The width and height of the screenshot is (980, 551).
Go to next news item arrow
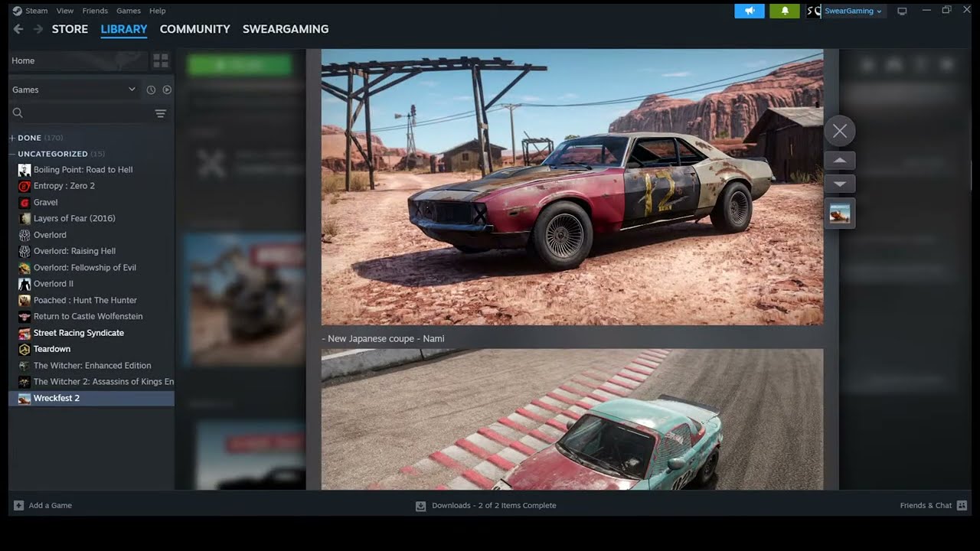coord(840,184)
